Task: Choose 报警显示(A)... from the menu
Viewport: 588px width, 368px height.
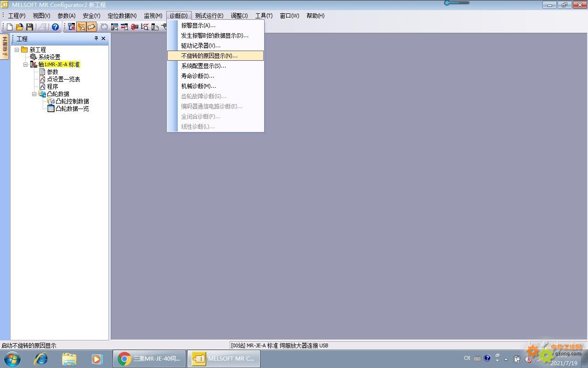Action: [215, 25]
